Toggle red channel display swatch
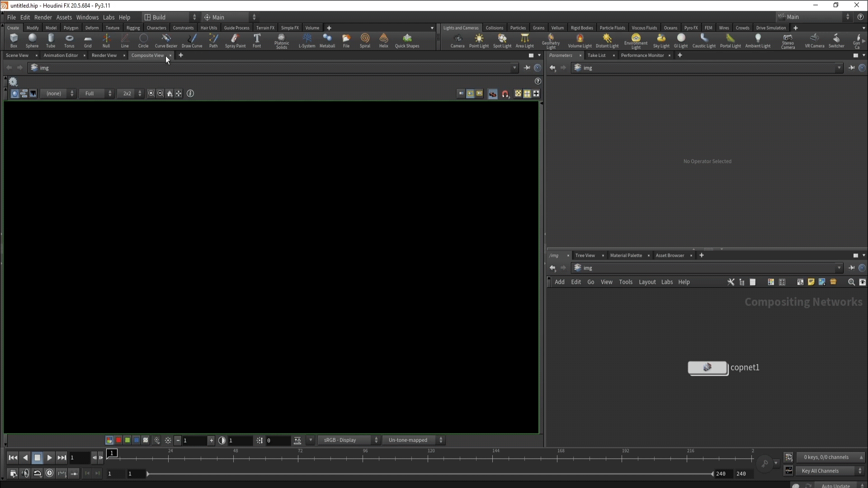The width and height of the screenshot is (868, 488). [118, 440]
